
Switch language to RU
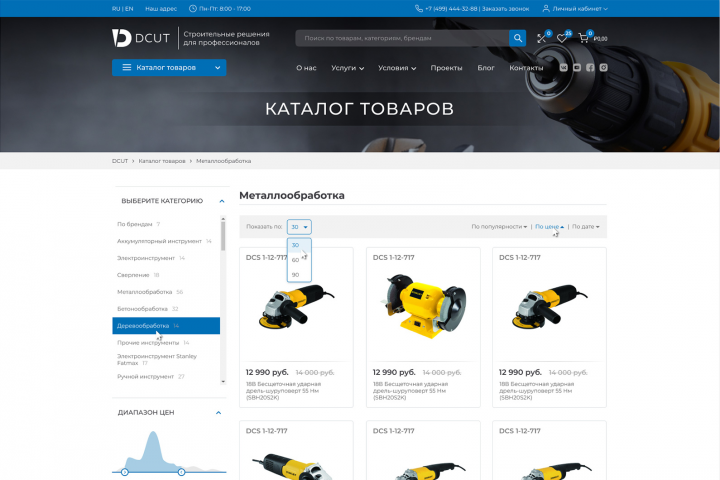click(x=116, y=9)
